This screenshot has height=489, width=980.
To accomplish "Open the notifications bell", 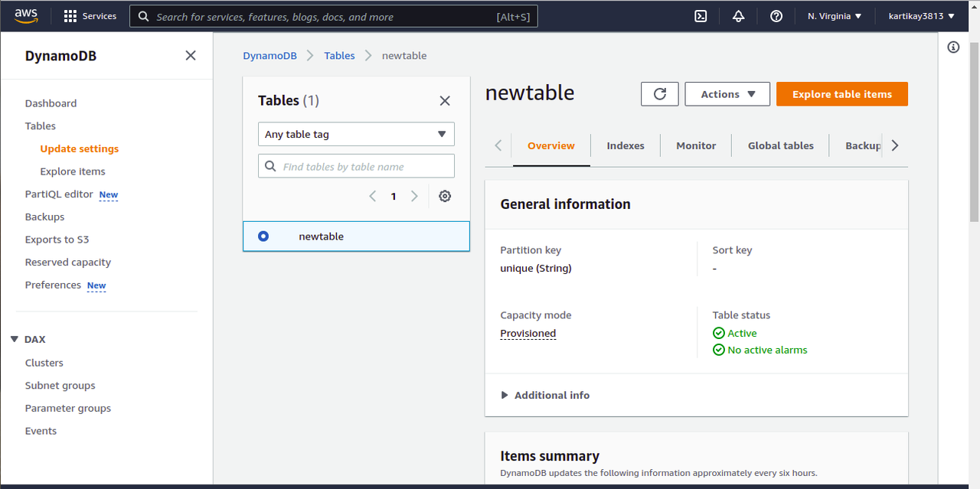I will pos(738,16).
